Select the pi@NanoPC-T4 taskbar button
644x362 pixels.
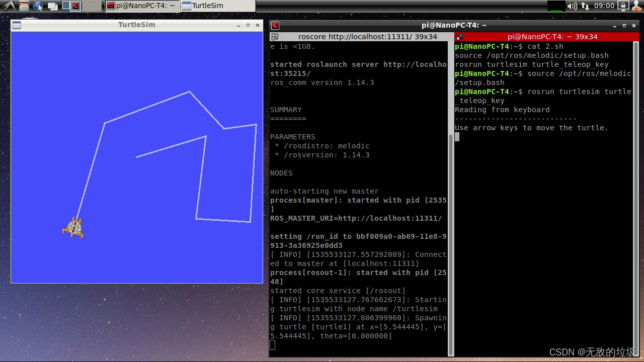coord(142,6)
